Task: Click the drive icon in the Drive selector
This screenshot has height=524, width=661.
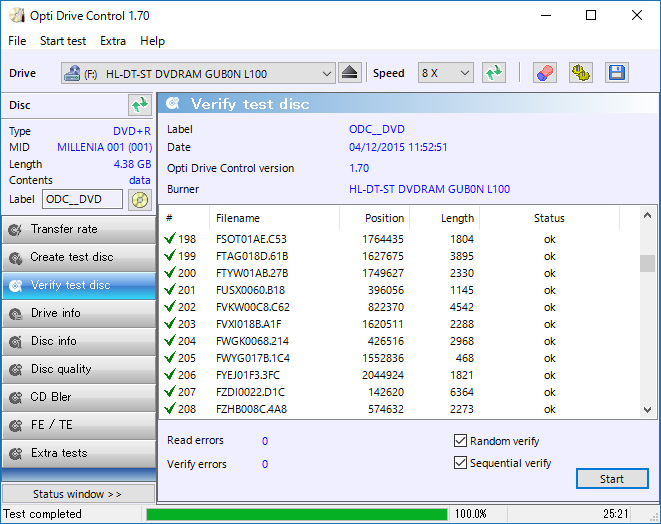Action: coord(72,73)
